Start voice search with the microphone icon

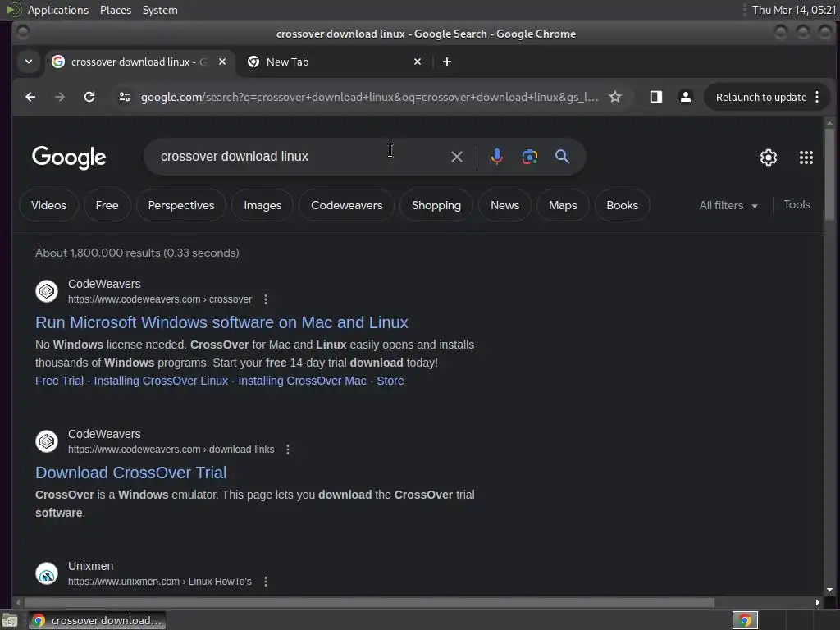click(x=496, y=157)
